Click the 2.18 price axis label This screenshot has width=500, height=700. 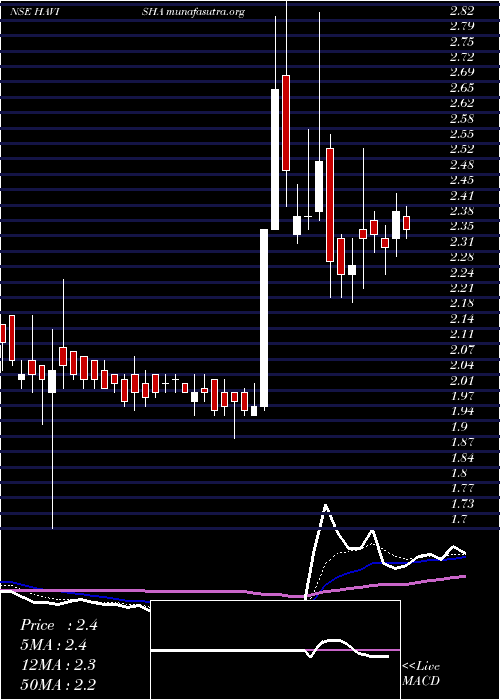(x=462, y=304)
